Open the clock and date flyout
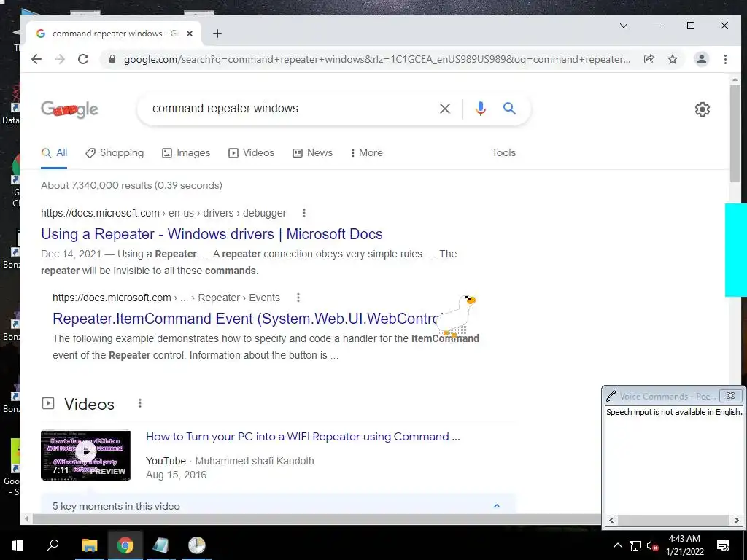This screenshot has height=560, width=747. click(x=684, y=545)
